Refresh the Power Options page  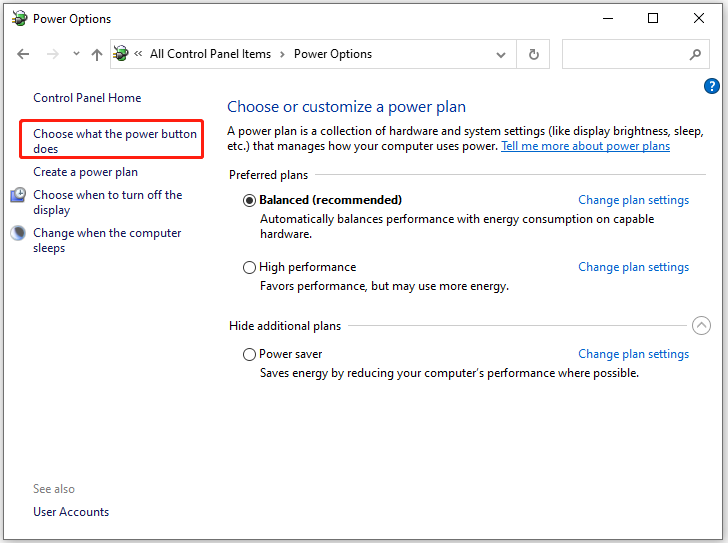point(533,54)
